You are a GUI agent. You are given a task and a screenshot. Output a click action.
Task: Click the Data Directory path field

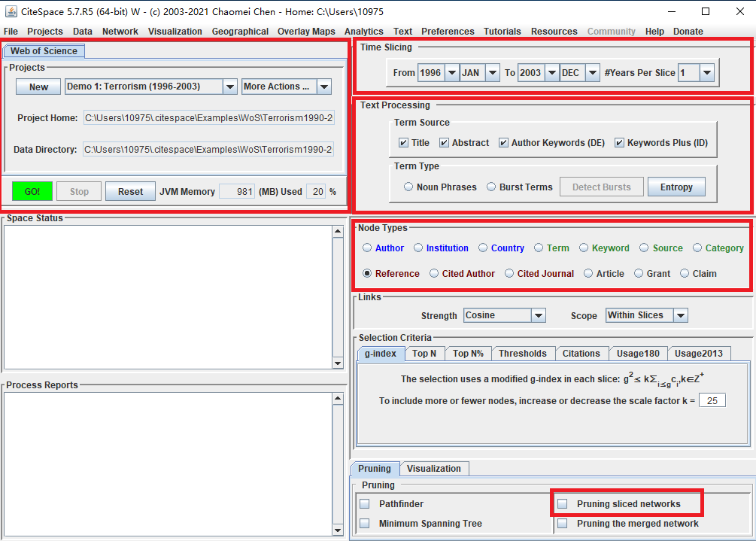tap(208, 150)
